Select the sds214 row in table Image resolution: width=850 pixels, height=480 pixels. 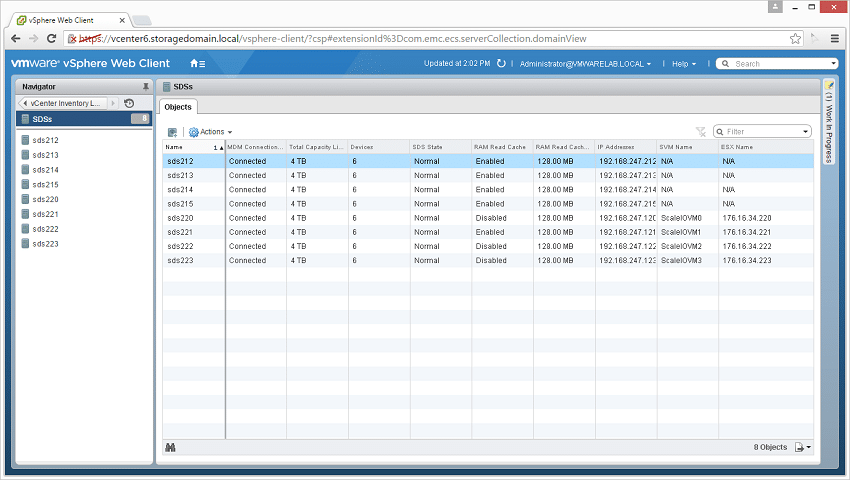[x=488, y=189]
